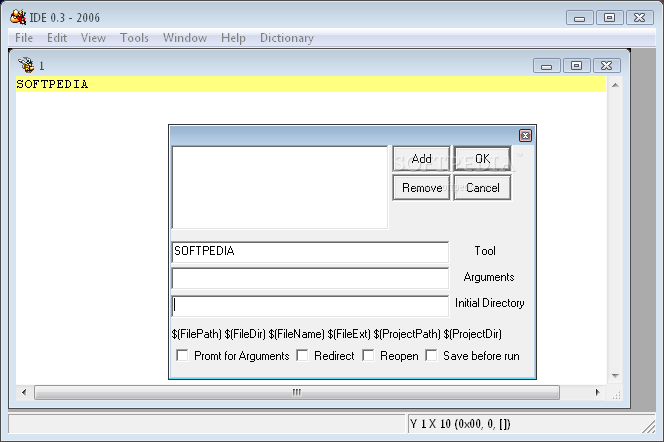
Task: Click inside the empty tools list box
Action: [x=279, y=188]
